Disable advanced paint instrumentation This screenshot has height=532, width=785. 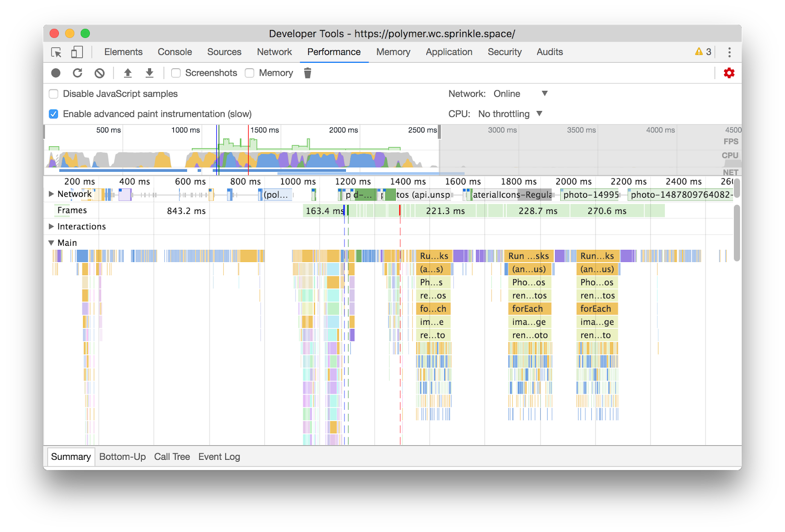[x=53, y=114]
